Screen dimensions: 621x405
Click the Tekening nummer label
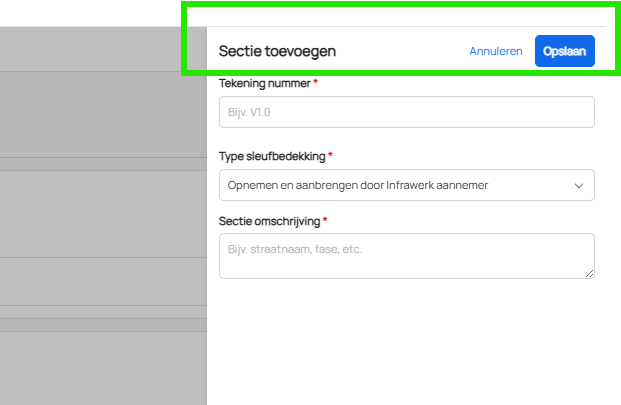coord(264,83)
